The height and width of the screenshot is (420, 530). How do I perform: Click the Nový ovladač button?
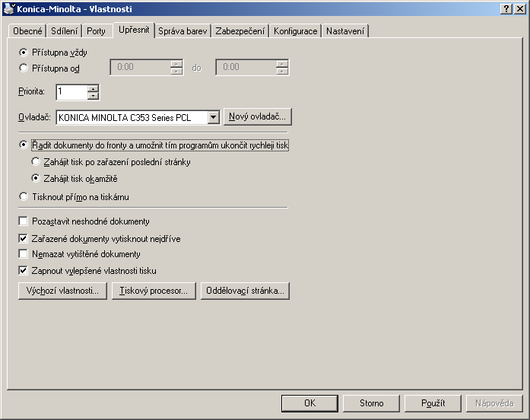[257, 116]
